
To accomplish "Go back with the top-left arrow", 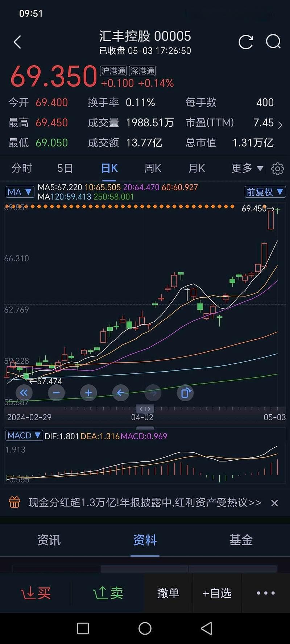I will tap(17, 42).
